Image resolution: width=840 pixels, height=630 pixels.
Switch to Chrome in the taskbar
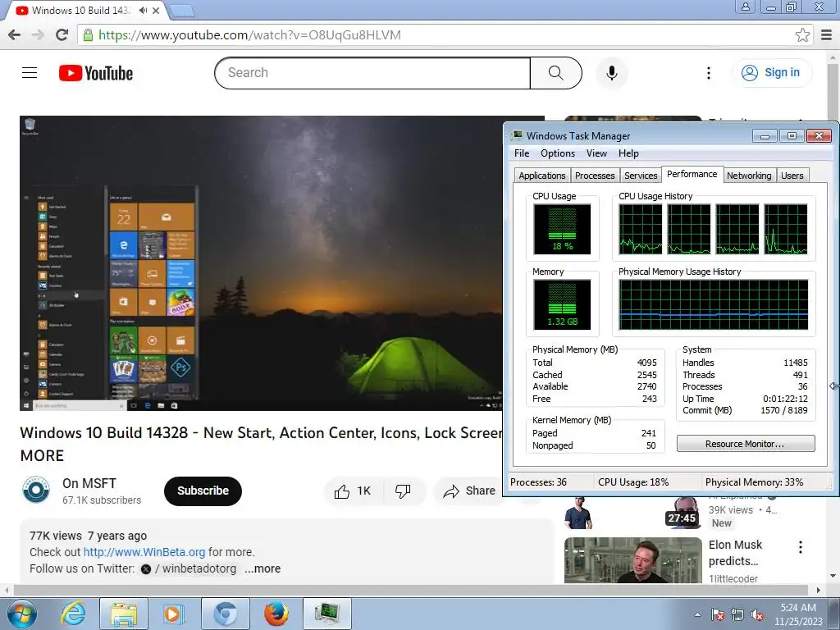225,614
